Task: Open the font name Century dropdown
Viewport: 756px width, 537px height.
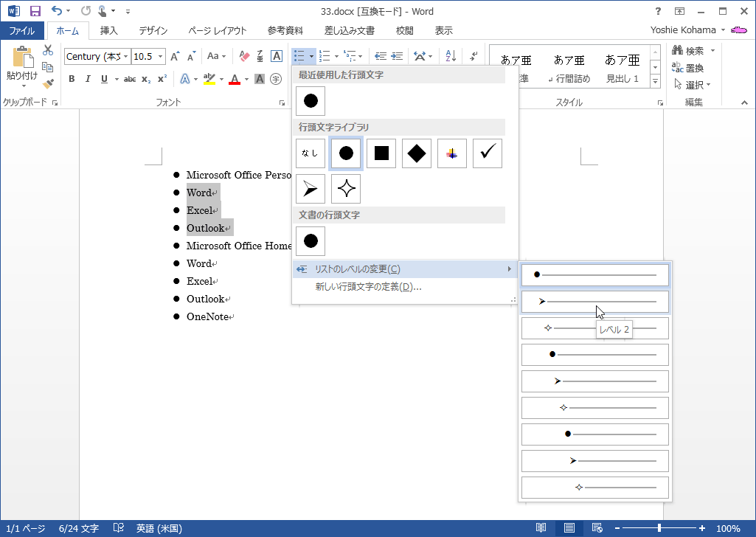Action: point(126,56)
